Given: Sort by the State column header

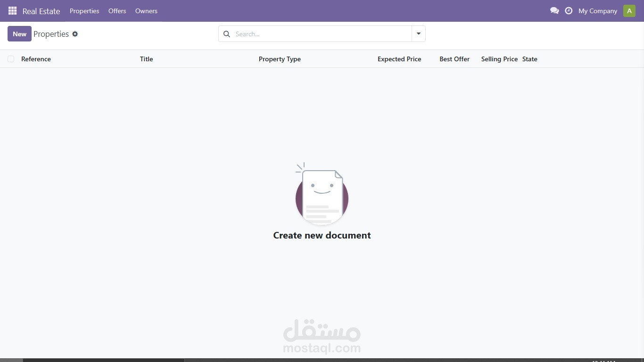Looking at the screenshot, I should [530, 59].
